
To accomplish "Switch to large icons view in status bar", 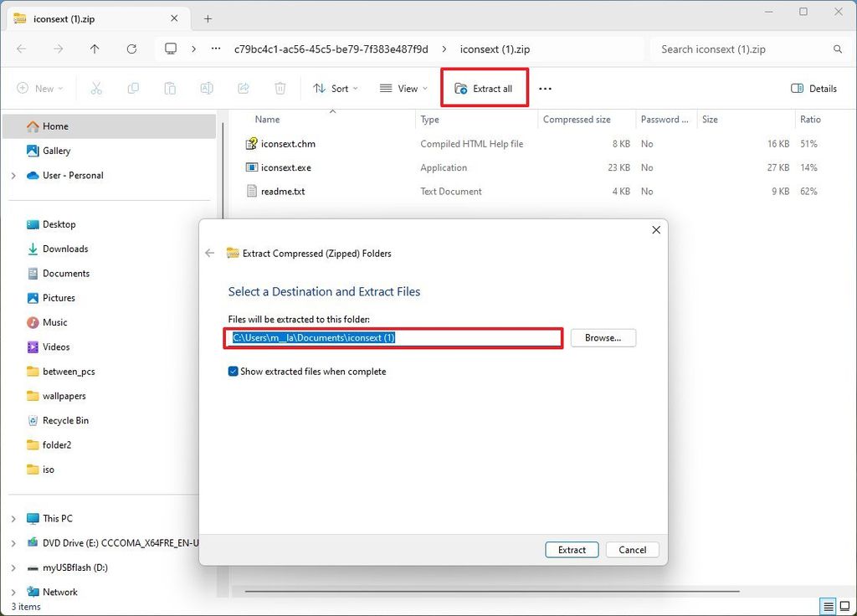I will 844,605.
